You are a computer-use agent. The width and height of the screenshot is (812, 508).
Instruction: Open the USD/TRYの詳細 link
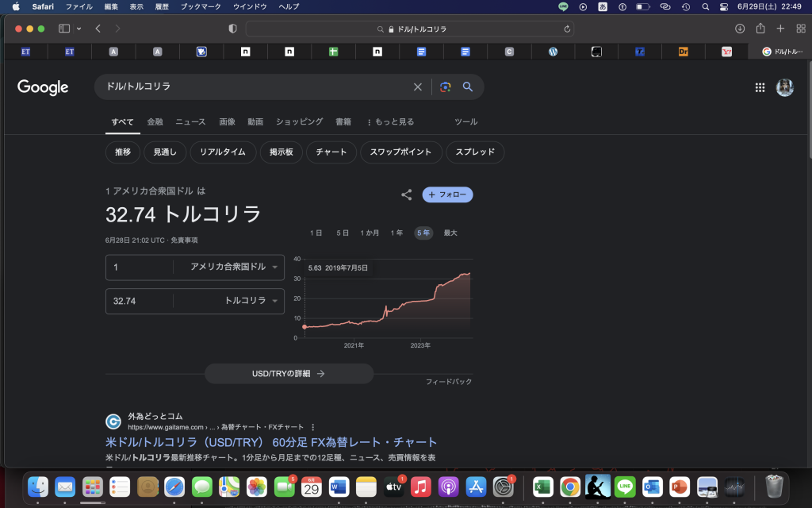289,373
